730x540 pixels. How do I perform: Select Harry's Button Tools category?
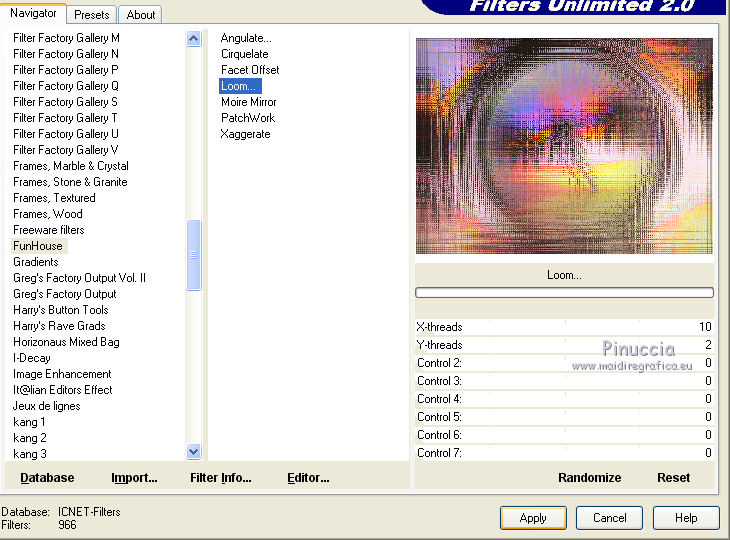click(61, 310)
